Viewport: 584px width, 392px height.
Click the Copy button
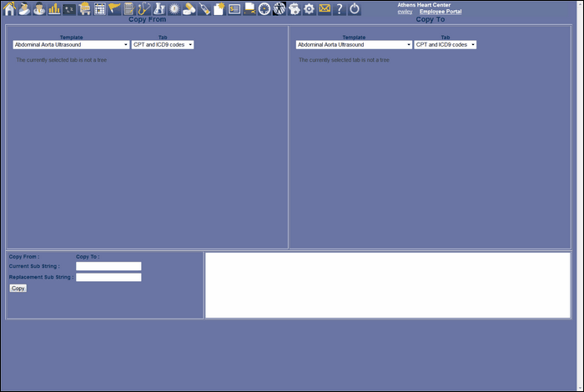(x=18, y=288)
